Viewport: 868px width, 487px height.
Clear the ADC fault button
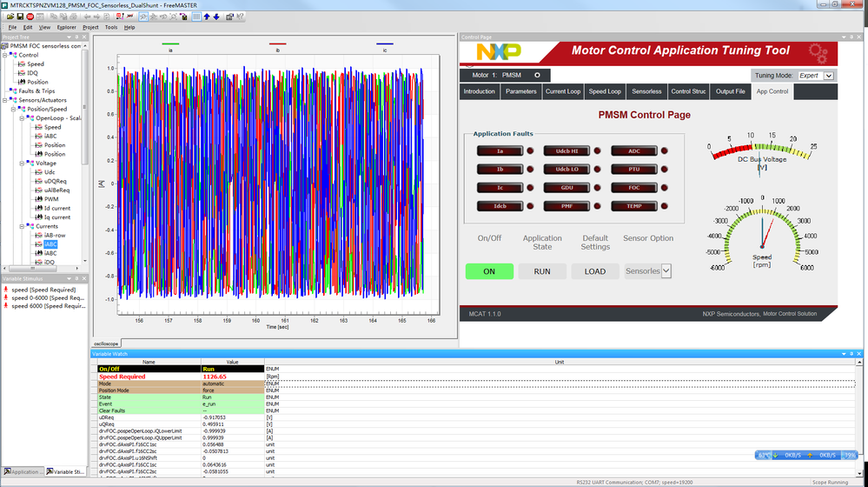633,151
